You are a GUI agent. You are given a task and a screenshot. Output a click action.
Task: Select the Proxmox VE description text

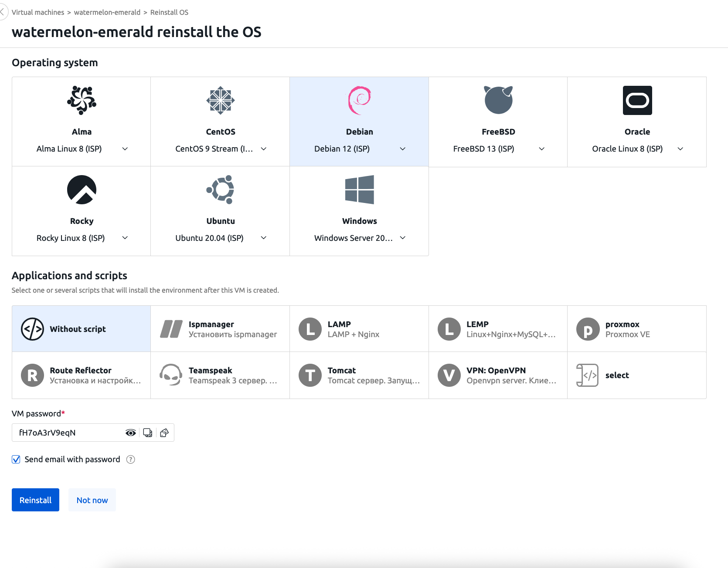pyautogui.click(x=627, y=335)
